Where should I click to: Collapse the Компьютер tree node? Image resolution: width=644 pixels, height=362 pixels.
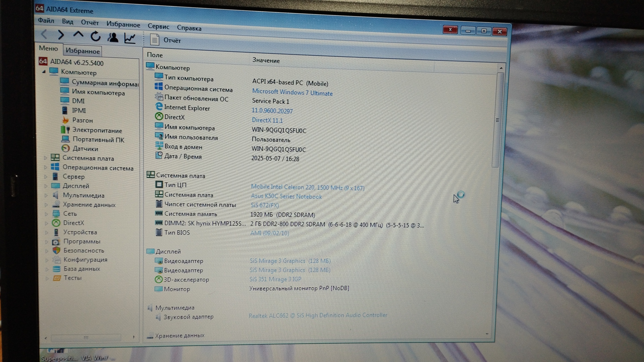pyautogui.click(x=44, y=72)
